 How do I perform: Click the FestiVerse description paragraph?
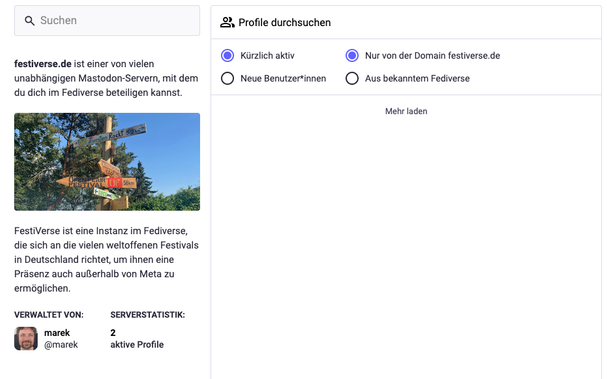(x=106, y=259)
